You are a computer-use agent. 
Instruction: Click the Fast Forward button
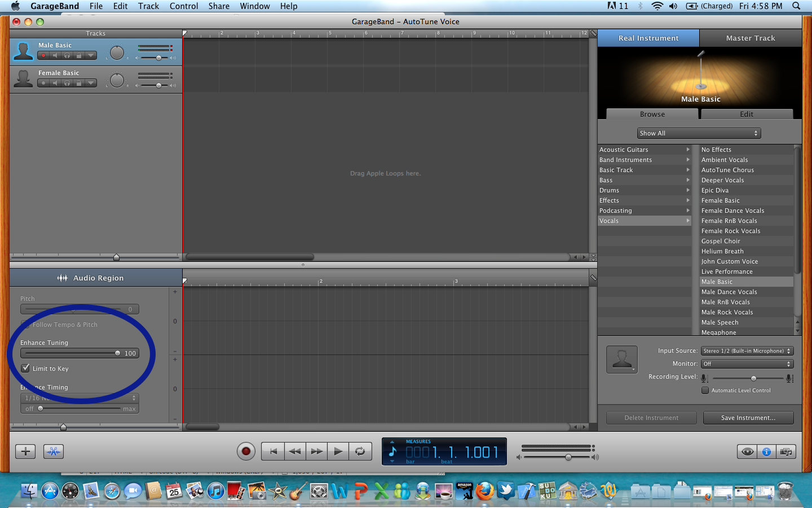pos(316,451)
